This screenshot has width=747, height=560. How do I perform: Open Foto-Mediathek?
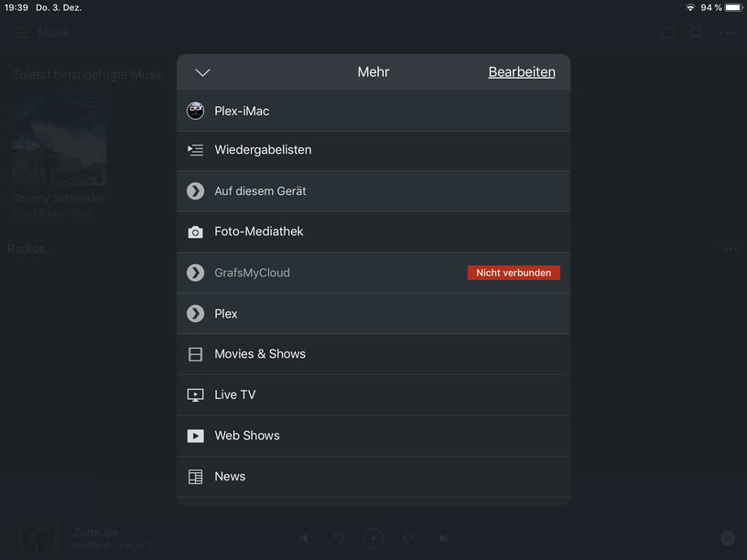[373, 232]
